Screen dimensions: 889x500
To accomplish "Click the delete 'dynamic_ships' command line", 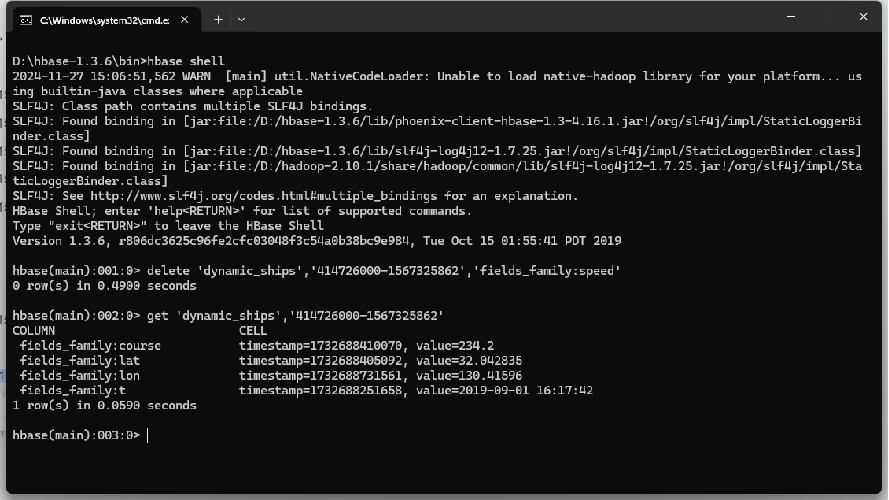I will tap(316, 271).
